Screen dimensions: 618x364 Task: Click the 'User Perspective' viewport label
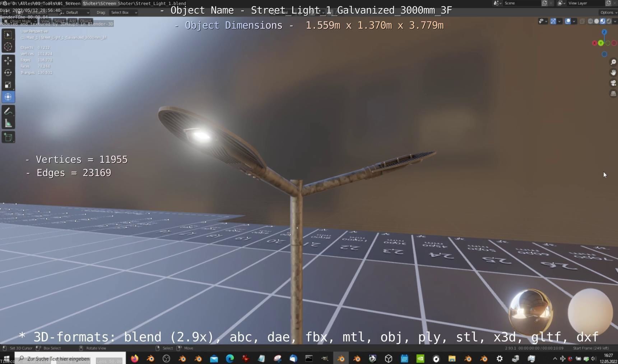pos(34,31)
